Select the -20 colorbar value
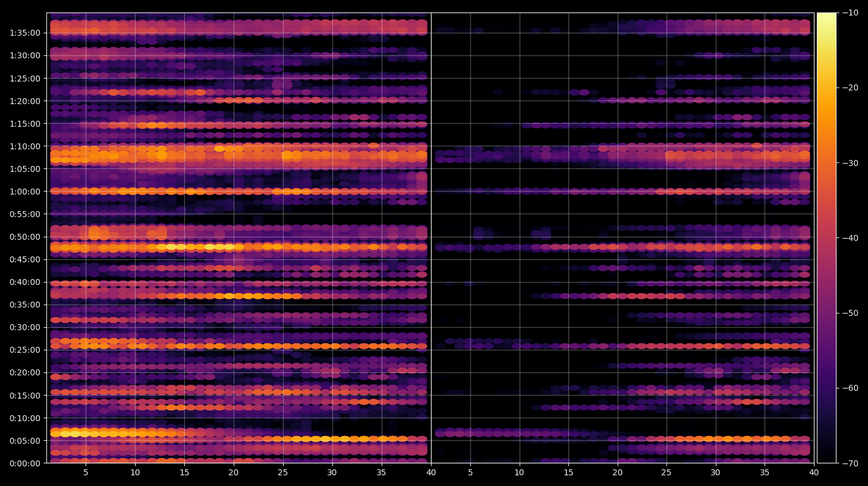Viewport: 868px width, 486px height. coord(850,88)
